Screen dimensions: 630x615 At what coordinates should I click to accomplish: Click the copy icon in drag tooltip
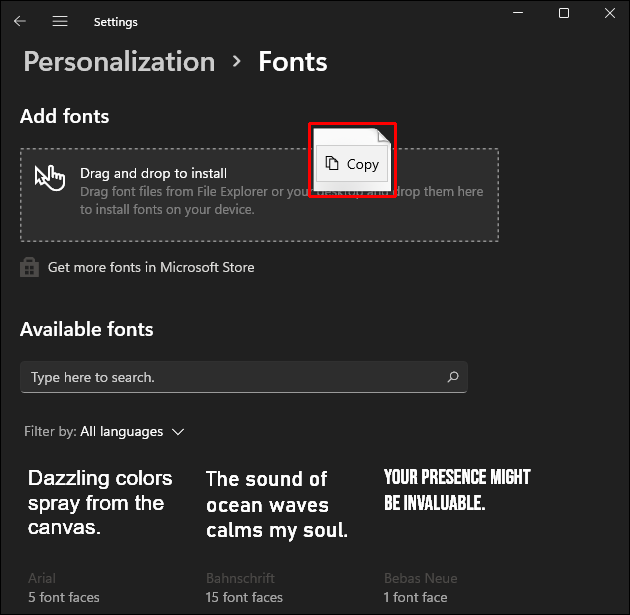332,164
